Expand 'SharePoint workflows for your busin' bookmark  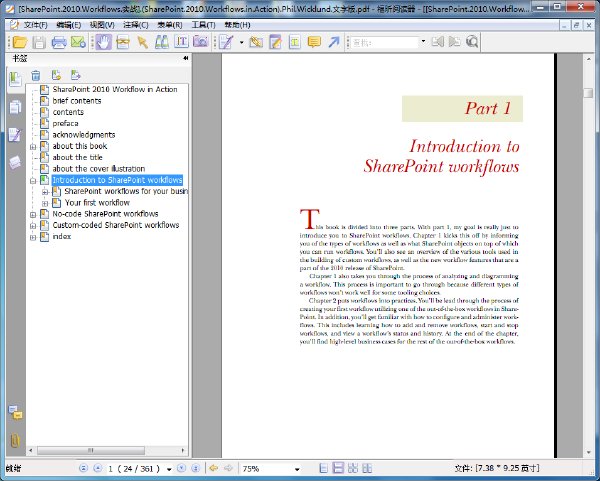coord(45,192)
